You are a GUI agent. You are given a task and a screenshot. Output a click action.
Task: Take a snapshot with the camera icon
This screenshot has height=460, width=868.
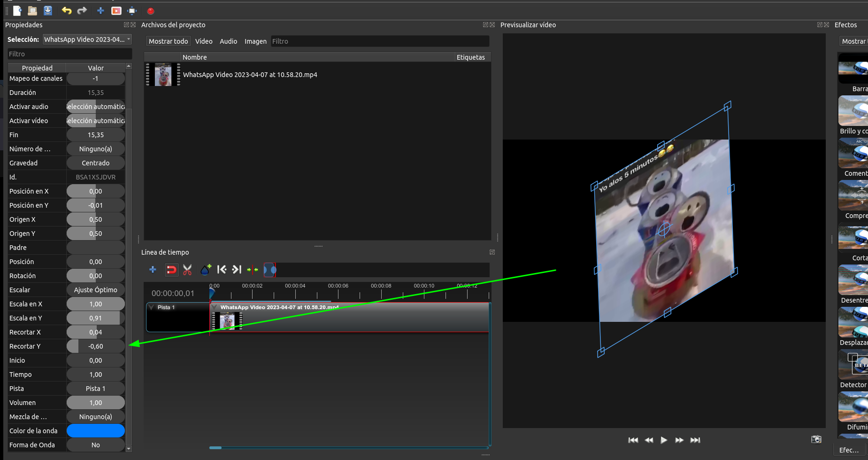[x=816, y=439]
